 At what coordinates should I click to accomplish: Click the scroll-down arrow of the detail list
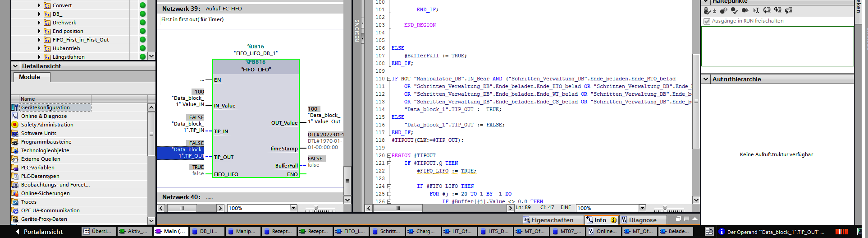151,220
